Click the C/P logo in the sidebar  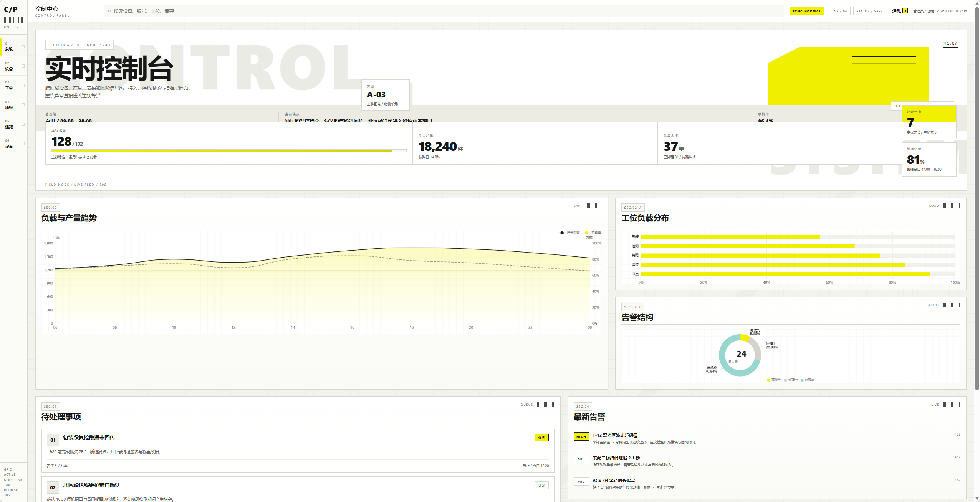(11, 10)
